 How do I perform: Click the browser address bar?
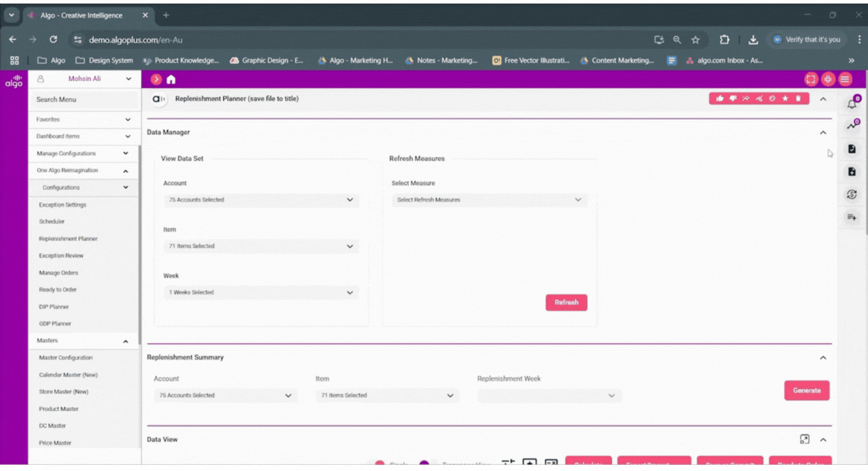360,40
